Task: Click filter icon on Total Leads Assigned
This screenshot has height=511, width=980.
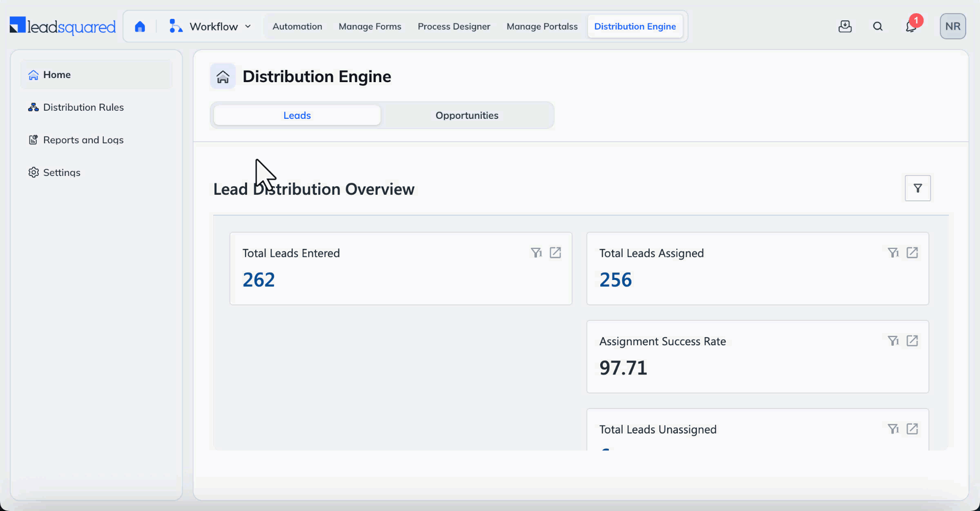Action: pos(892,253)
